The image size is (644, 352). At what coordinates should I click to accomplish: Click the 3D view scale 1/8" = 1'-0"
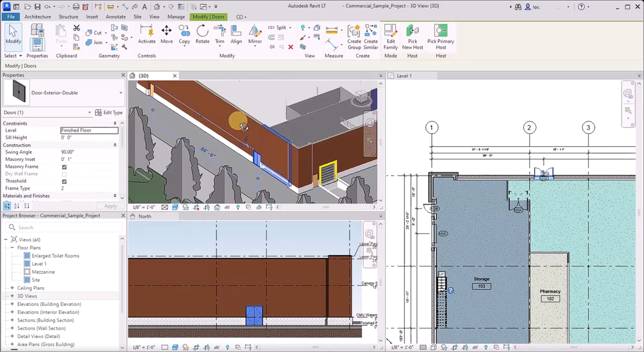pos(144,207)
